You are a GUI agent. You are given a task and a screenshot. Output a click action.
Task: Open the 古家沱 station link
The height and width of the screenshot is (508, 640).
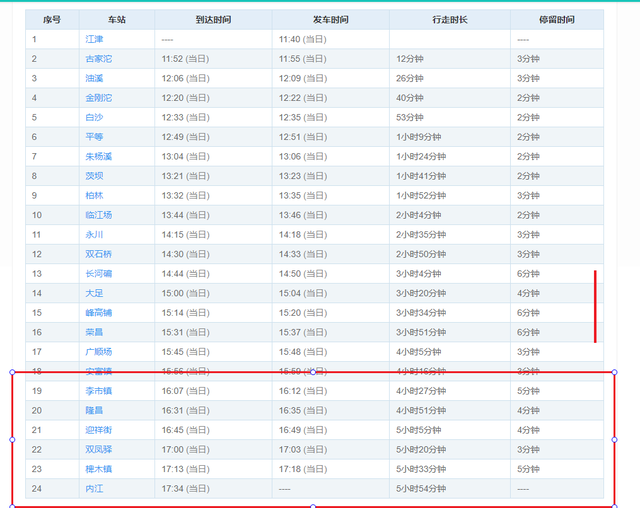point(98,59)
